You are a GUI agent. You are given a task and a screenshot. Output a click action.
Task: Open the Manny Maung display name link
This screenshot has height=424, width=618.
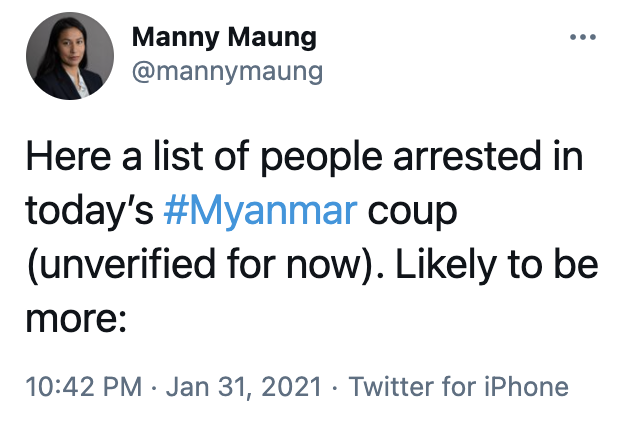pyautogui.click(x=224, y=37)
